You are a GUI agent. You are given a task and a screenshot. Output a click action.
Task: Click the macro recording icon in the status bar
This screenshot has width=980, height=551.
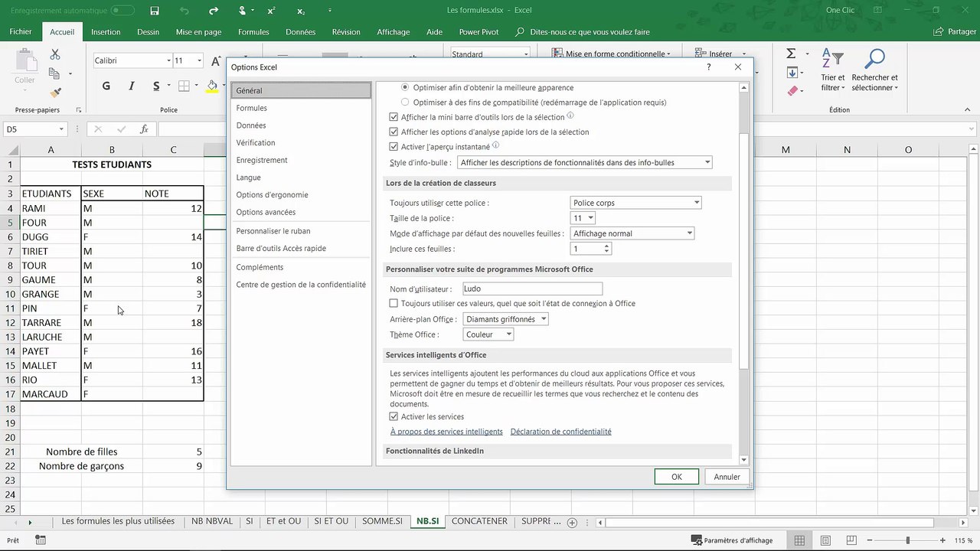pos(40,540)
